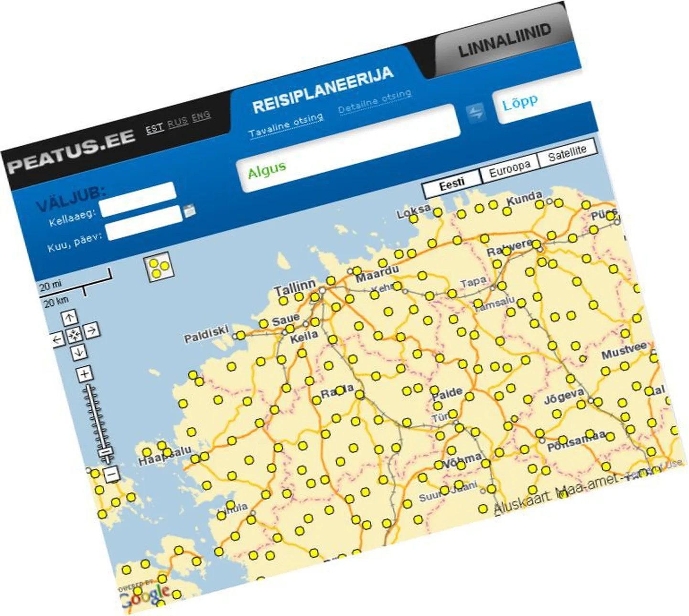The image size is (689, 616).
Task: Click the Haapsalu label on map
Action: click(164, 456)
